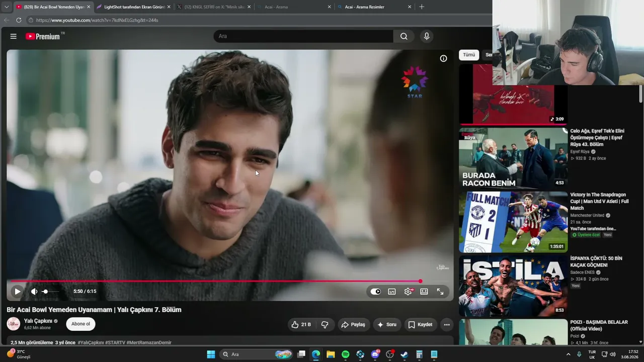Reload the page with the refresh button

[x=19, y=20]
